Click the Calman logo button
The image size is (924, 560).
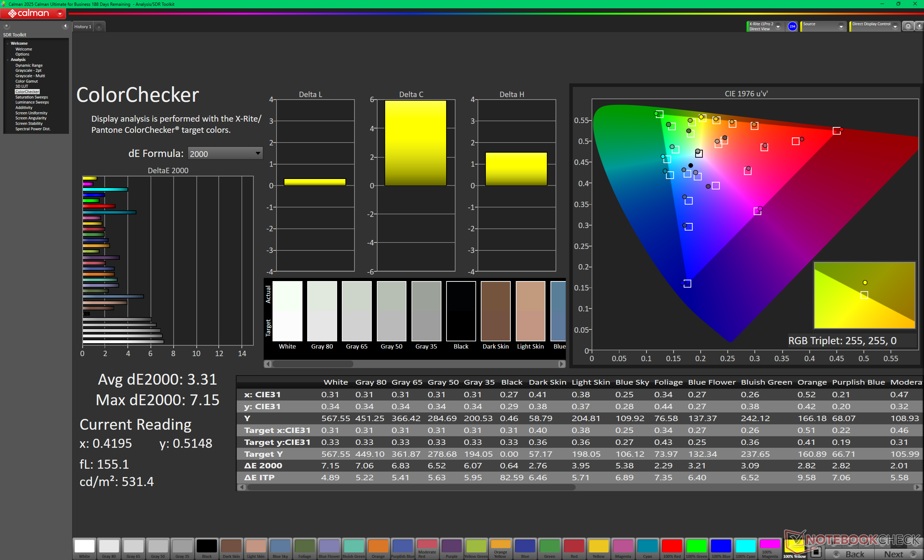pos(29,13)
